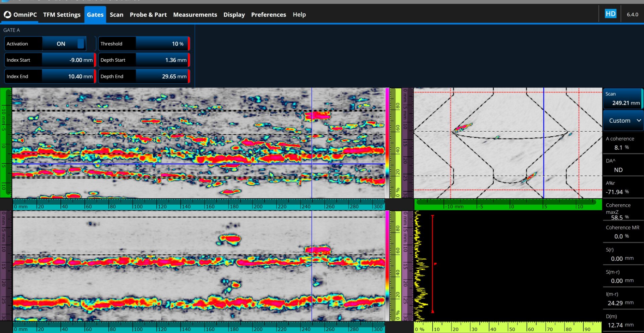Open the TFM Settings menu
The width and height of the screenshot is (644, 333).
[x=62, y=15]
